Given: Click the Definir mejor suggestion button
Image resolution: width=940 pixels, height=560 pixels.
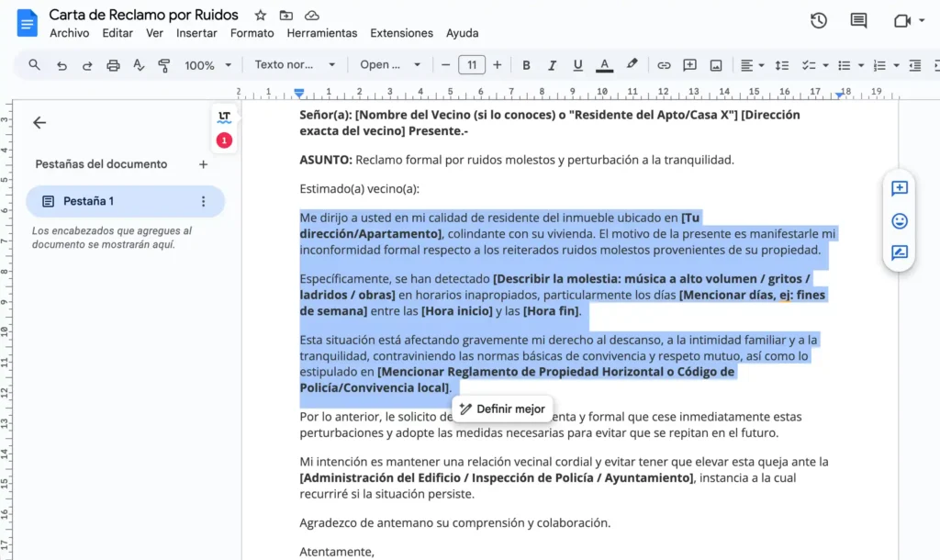Looking at the screenshot, I should tap(502, 409).
